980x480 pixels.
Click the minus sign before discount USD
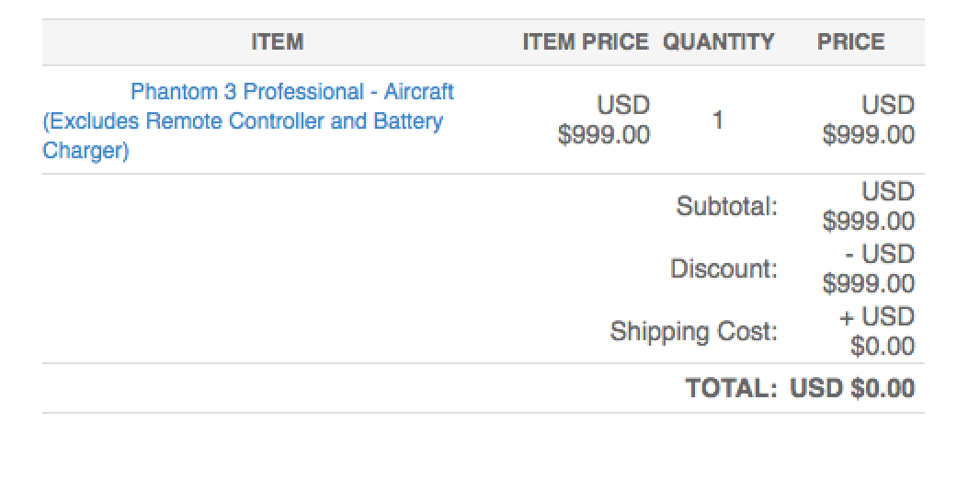[x=848, y=255]
